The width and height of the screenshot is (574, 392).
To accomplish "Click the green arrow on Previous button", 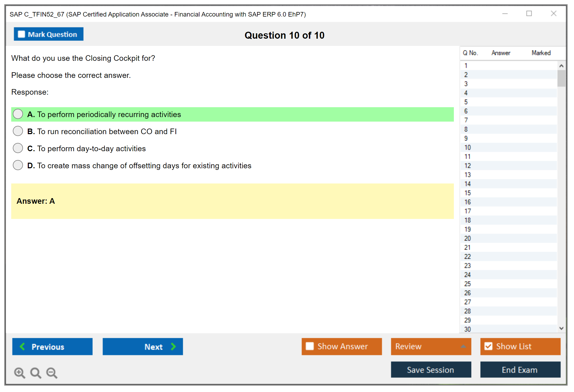I will pyautogui.click(x=23, y=346).
